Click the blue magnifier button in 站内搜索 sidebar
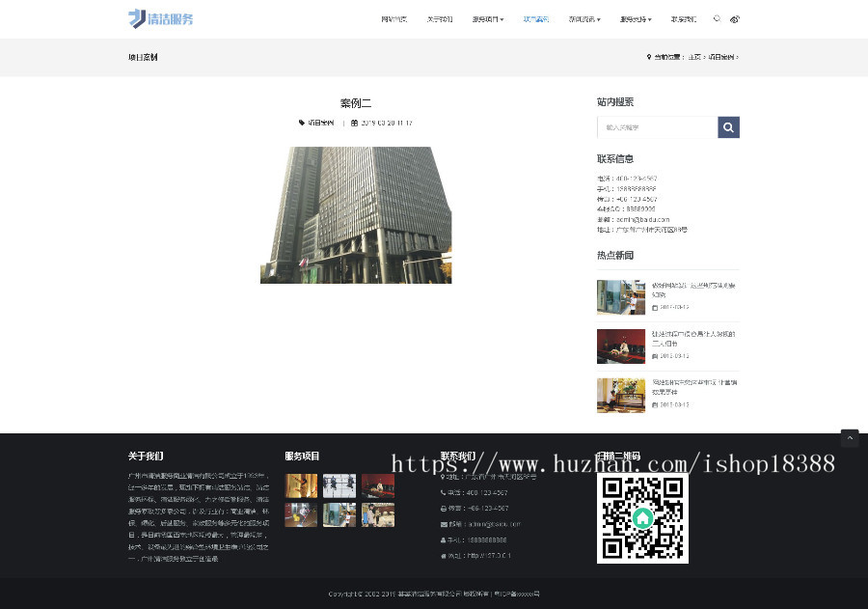This screenshot has width=868, height=609. [728, 126]
